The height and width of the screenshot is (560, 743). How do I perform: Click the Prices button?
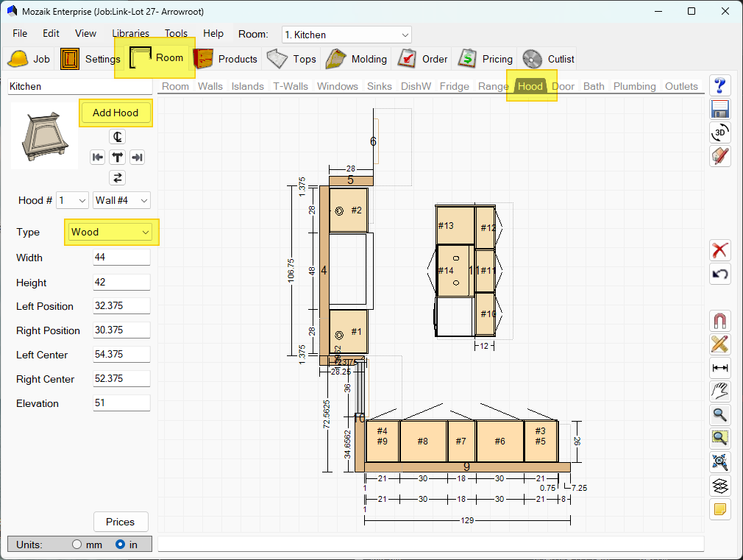[121, 522]
